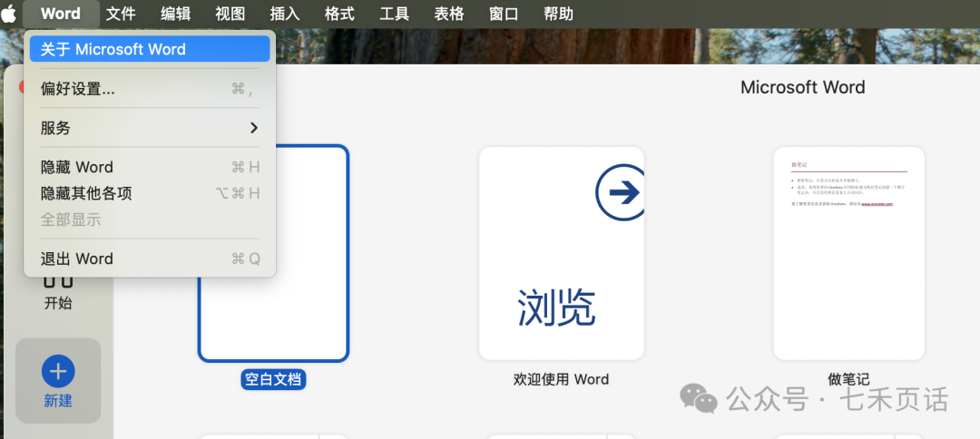Open the 插入 menu
980x439 pixels.
285,13
